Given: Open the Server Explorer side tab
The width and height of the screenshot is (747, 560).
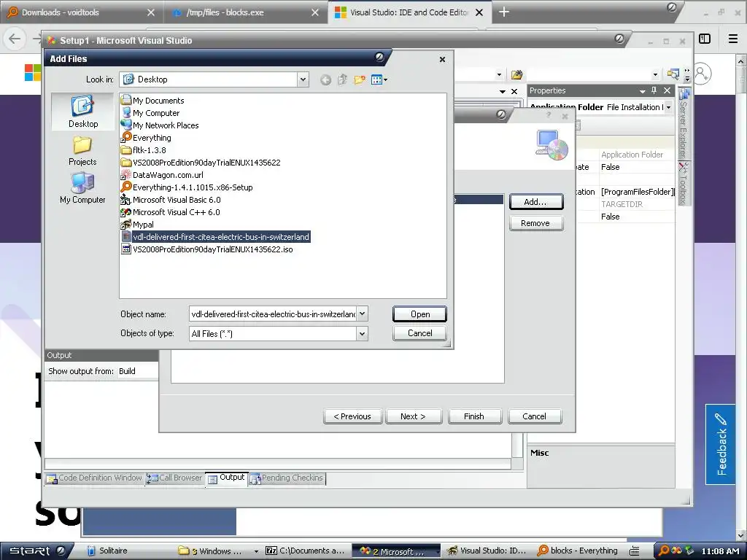Looking at the screenshot, I should coord(684,123).
